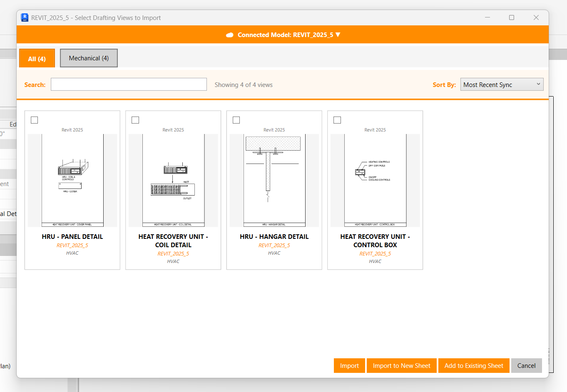The width and height of the screenshot is (567, 392).
Task: Tick the Heat Recovery Unit Coil Detail checkbox
Action: 135,120
